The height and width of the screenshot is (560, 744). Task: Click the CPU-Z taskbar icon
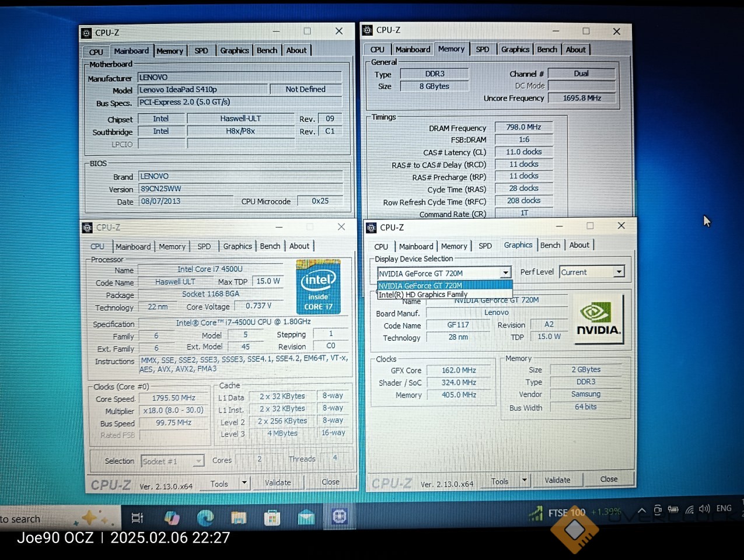point(339,517)
